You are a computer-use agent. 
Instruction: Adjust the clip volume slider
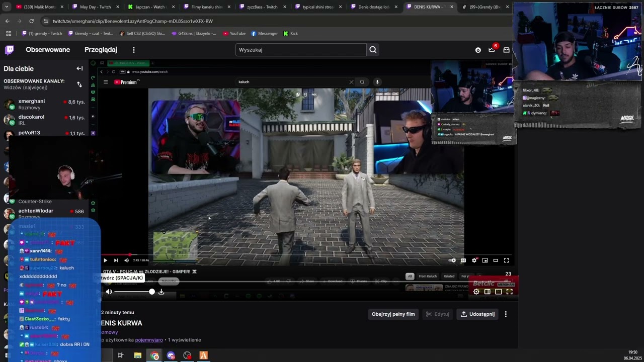[134, 292]
